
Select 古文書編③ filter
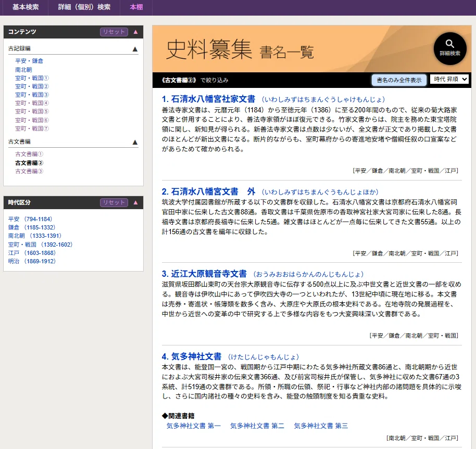pyautogui.click(x=29, y=171)
